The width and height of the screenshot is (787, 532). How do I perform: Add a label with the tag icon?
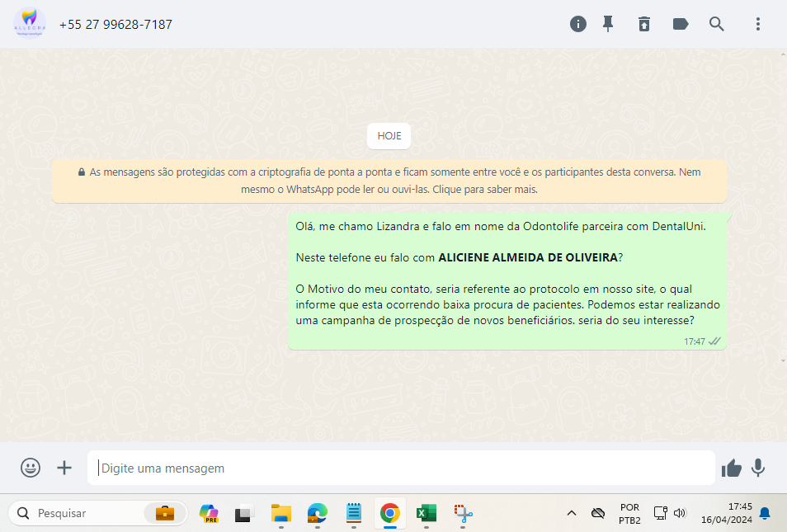pyautogui.click(x=680, y=24)
